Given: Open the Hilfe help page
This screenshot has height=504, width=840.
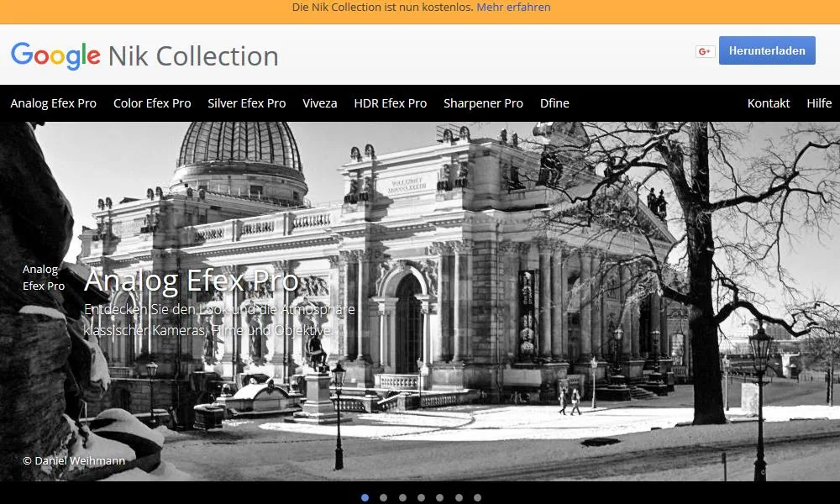Looking at the screenshot, I should point(819,103).
